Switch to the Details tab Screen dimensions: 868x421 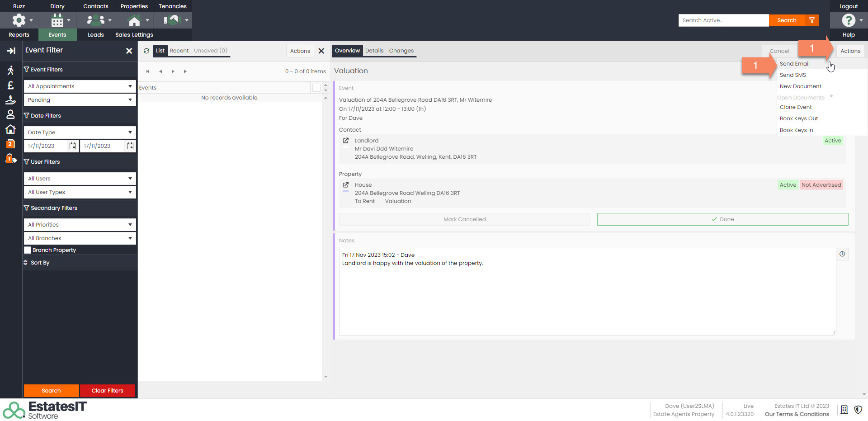374,51
